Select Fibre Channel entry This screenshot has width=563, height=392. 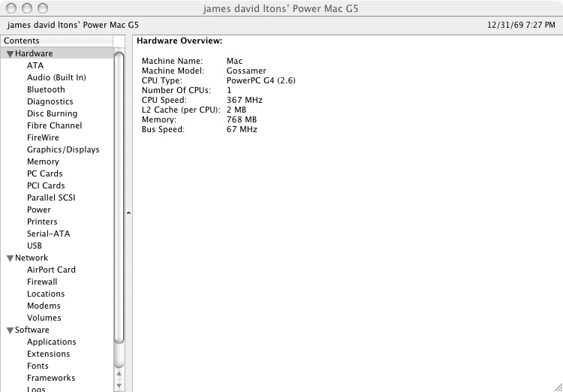coord(54,125)
